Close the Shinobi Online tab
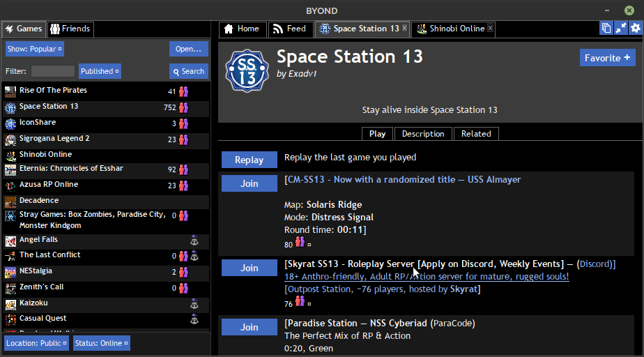644x357 pixels. pyautogui.click(x=490, y=27)
